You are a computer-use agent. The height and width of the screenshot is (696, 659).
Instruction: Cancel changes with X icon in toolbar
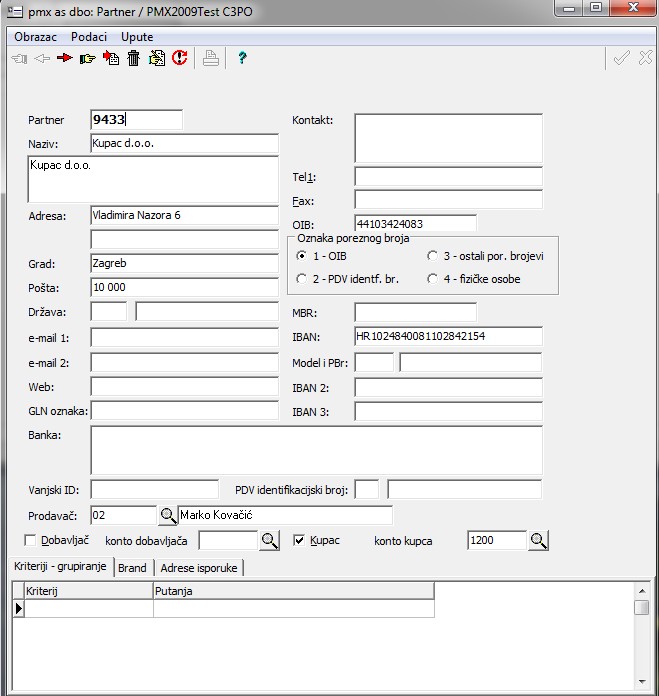click(x=646, y=58)
